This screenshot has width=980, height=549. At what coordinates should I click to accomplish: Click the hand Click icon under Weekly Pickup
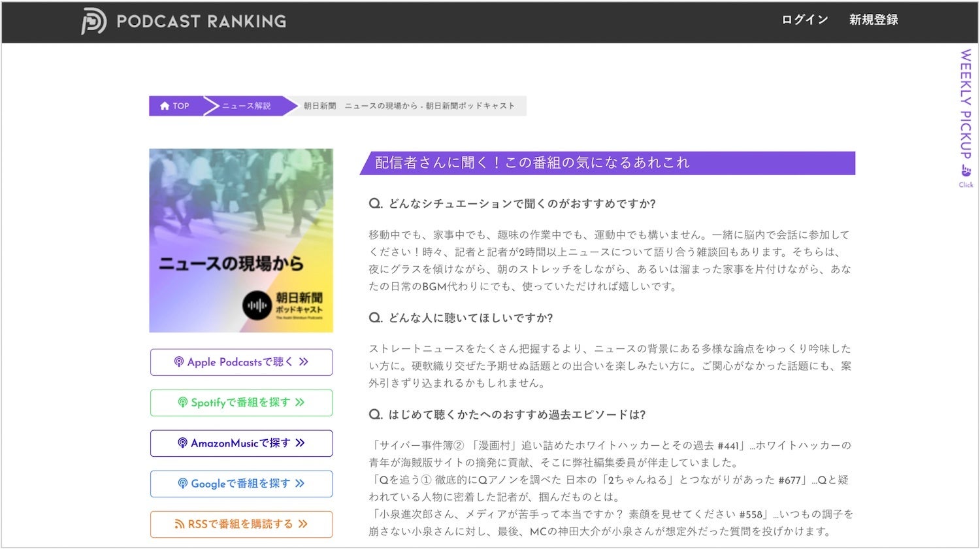pyautogui.click(x=966, y=171)
